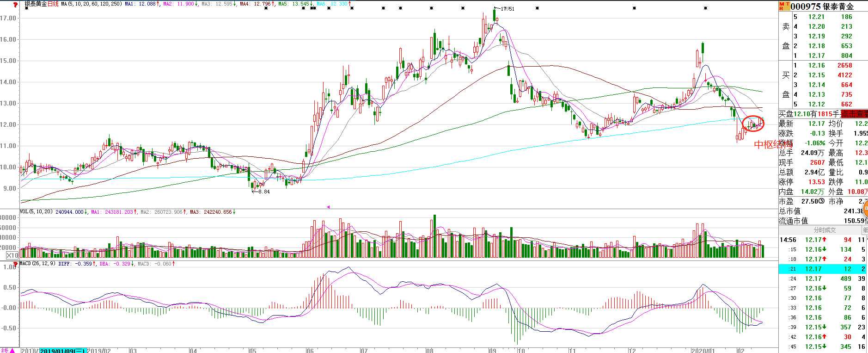
Task: Click the 总市值 label
Action: (x=790, y=211)
